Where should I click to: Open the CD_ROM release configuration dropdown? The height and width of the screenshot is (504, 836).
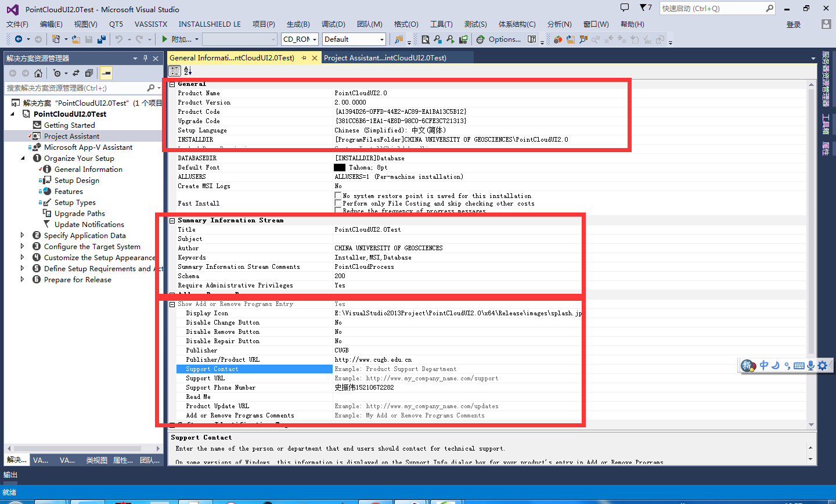(x=315, y=39)
